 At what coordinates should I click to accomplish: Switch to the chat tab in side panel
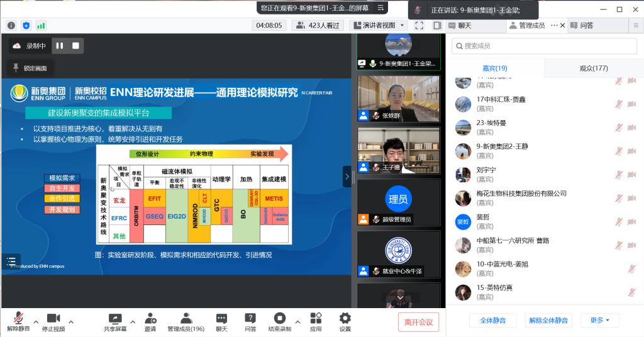[x=465, y=26]
